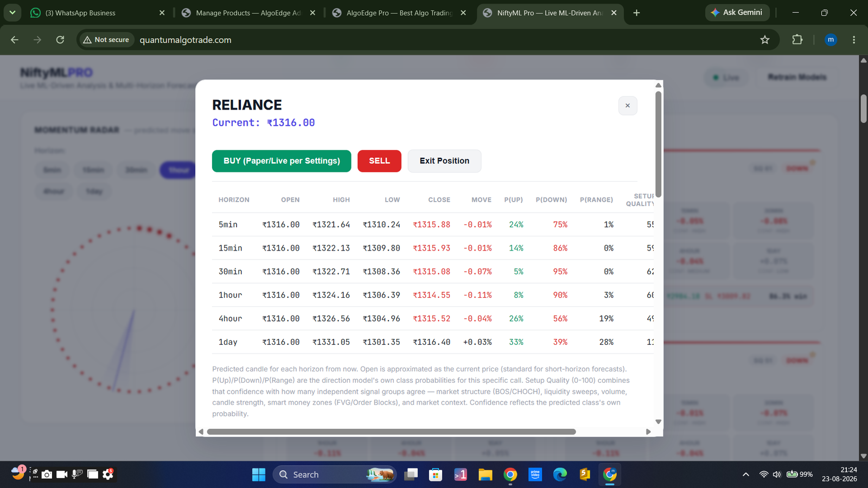Click the Current ₹1316.00 price text
The image size is (868, 488).
point(264,123)
